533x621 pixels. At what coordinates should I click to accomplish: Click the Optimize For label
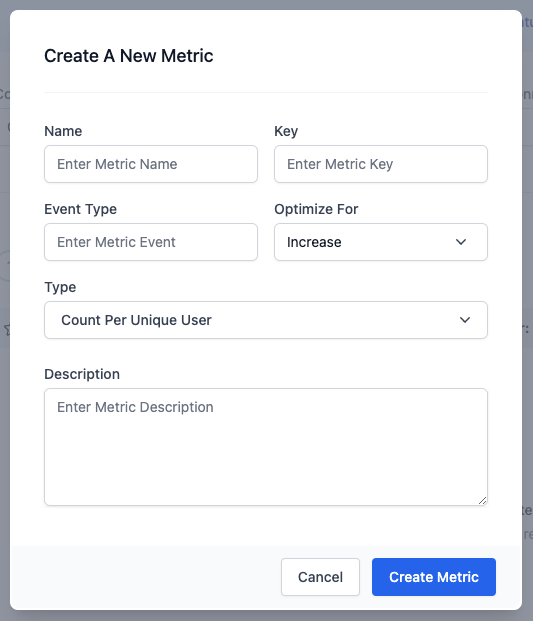[316, 209]
